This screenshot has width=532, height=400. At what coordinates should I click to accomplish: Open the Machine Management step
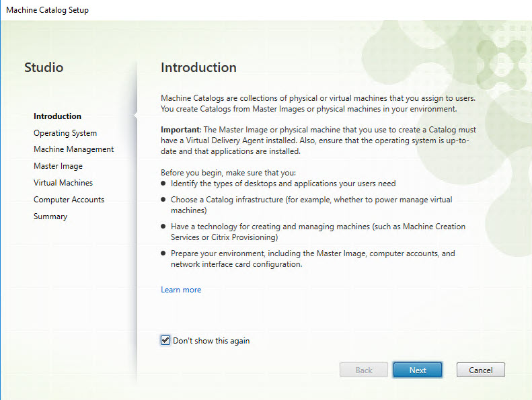(73, 149)
